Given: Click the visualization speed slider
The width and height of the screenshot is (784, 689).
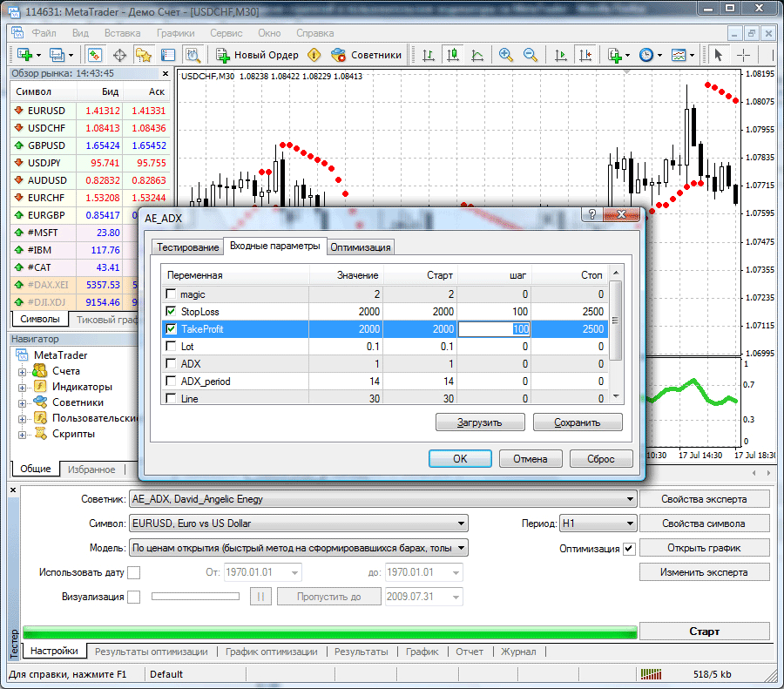Looking at the screenshot, I should [195, 596].
